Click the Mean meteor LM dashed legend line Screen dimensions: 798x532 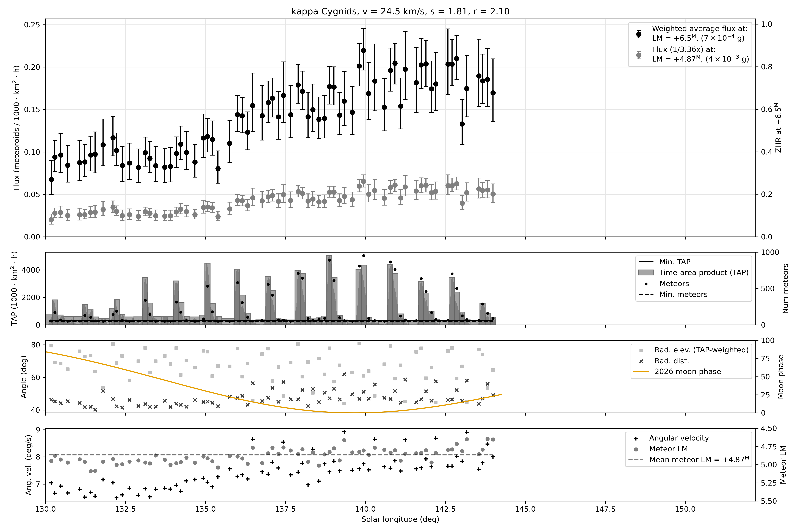tap(636, 460)
